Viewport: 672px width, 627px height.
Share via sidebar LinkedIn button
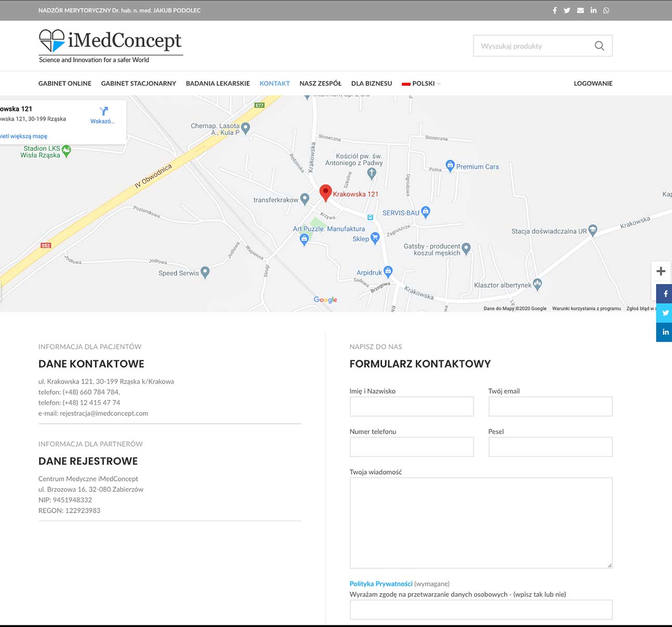tap(664, 332)
